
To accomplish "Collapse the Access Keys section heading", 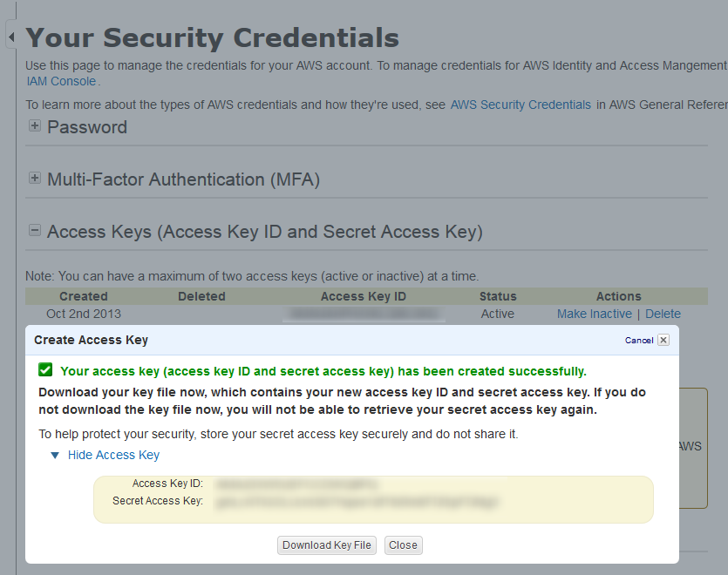I will click(264, 232).
